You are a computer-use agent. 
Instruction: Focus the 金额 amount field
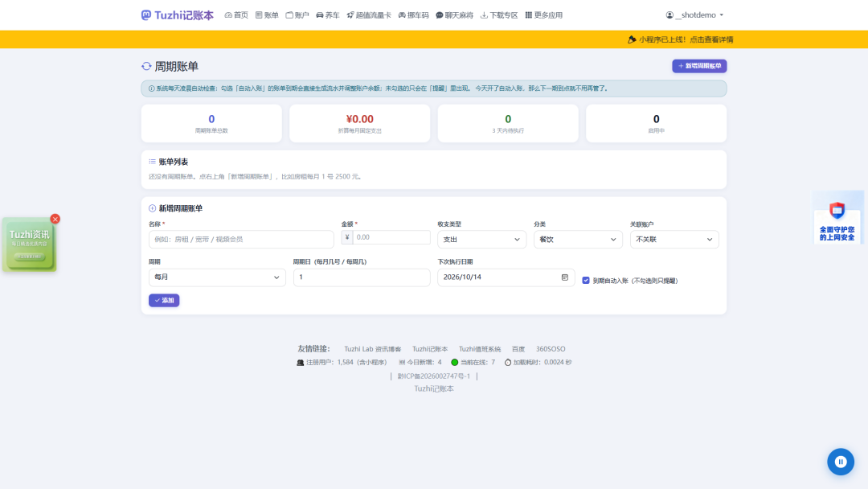(391, 237)
